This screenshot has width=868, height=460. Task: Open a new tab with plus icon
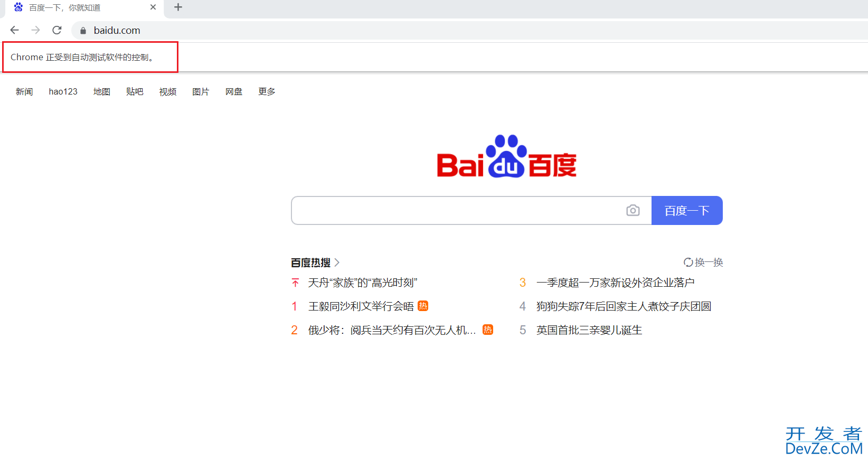[178, 7]
